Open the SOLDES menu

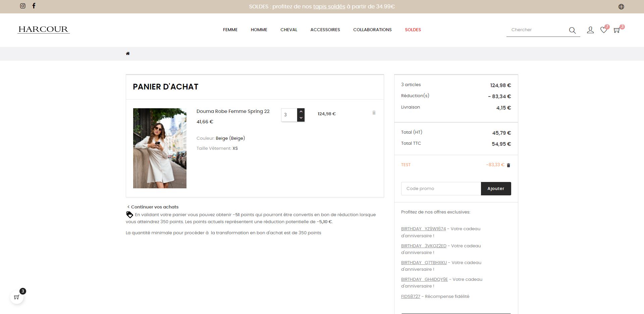pos(413,30)
